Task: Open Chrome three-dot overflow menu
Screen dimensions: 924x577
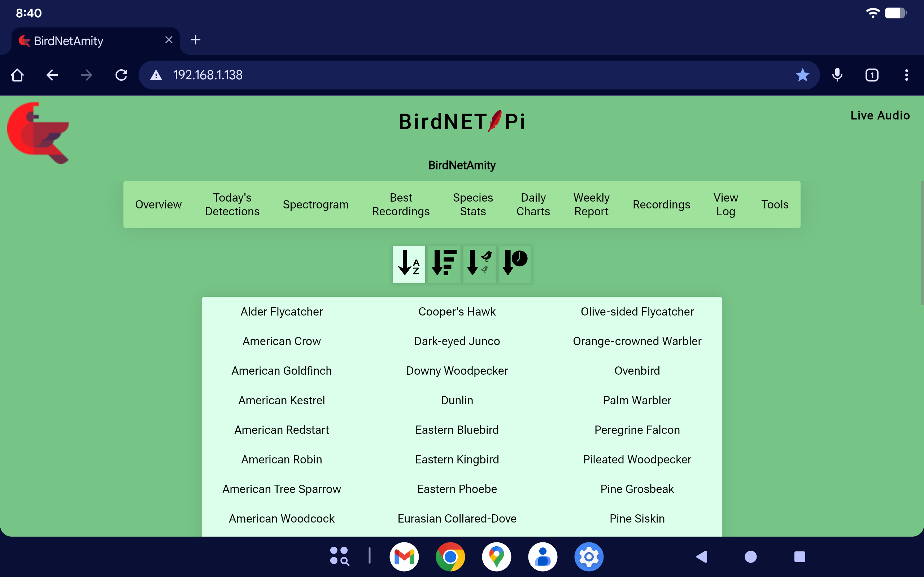Action: [906, 75]
